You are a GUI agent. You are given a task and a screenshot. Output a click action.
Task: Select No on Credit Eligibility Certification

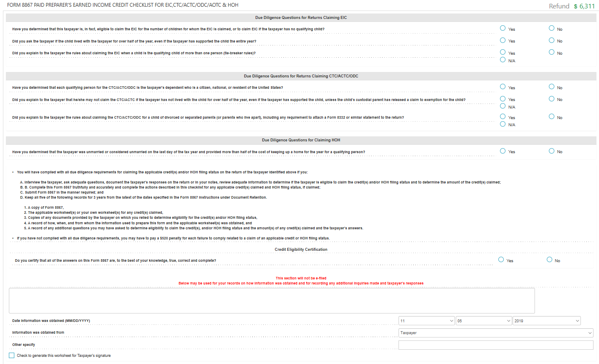click(x=549, y=259)
